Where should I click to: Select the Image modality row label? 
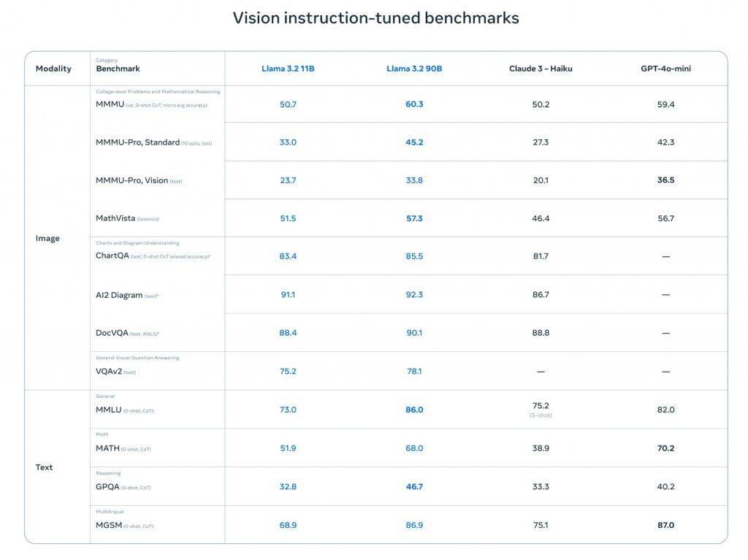click(x=47, y=238)
